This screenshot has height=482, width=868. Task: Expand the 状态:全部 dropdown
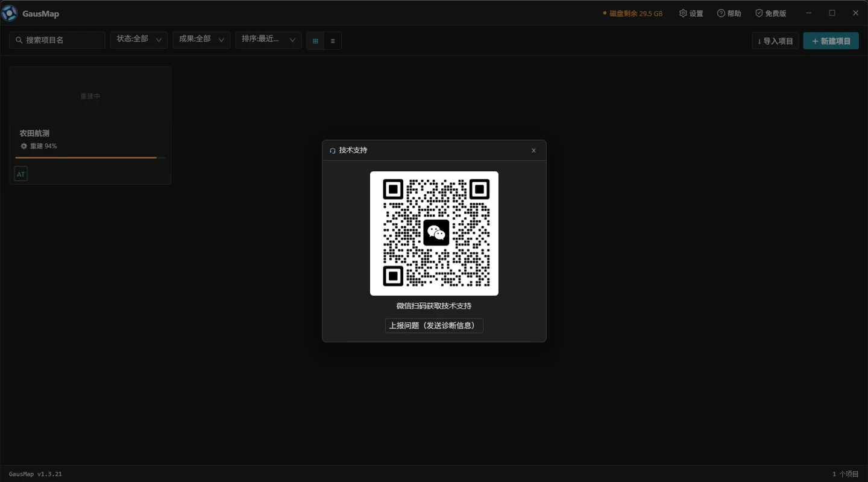(139, 40)
